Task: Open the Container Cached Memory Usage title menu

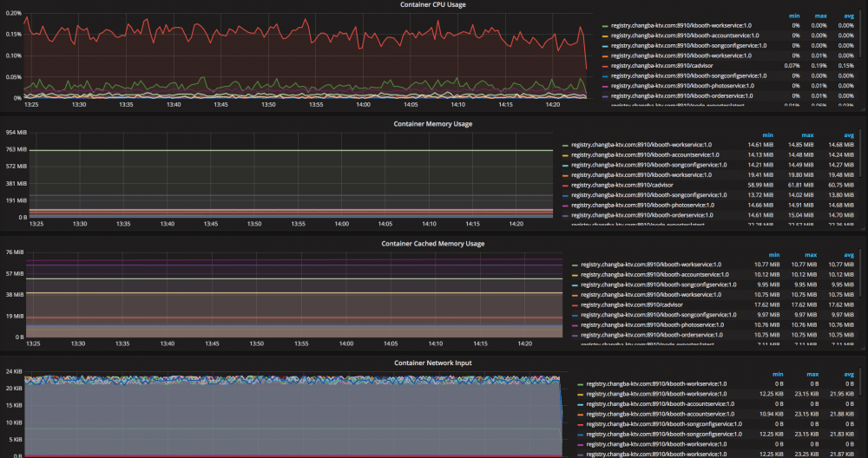Action: click(432, 244)
